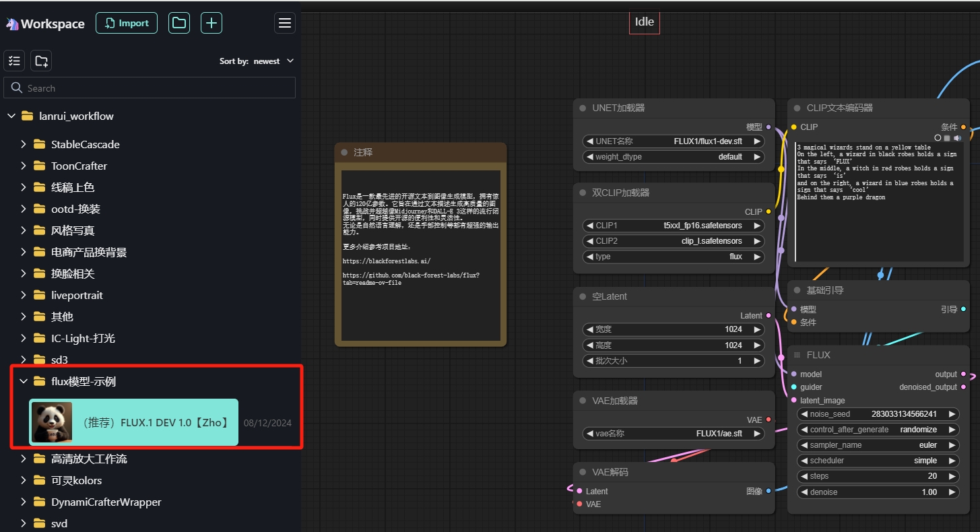Open the weight_dtype default combo
980x532 pixels.
[674, 157]
